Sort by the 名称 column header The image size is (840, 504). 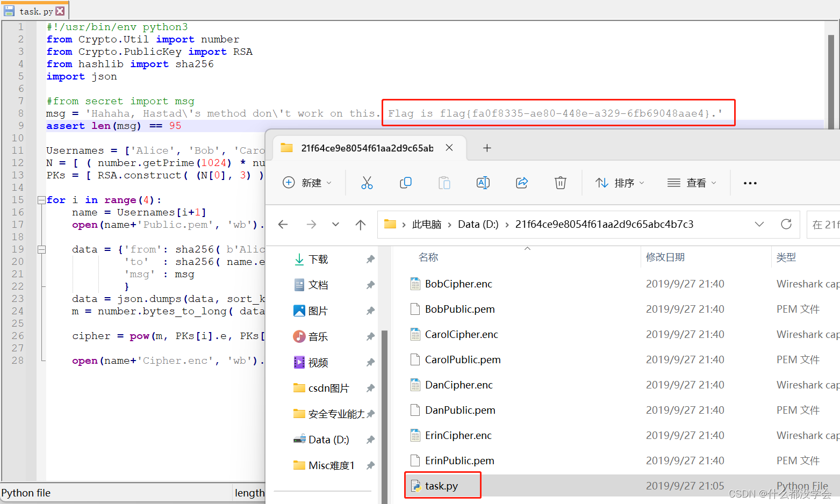coord(428,257)
